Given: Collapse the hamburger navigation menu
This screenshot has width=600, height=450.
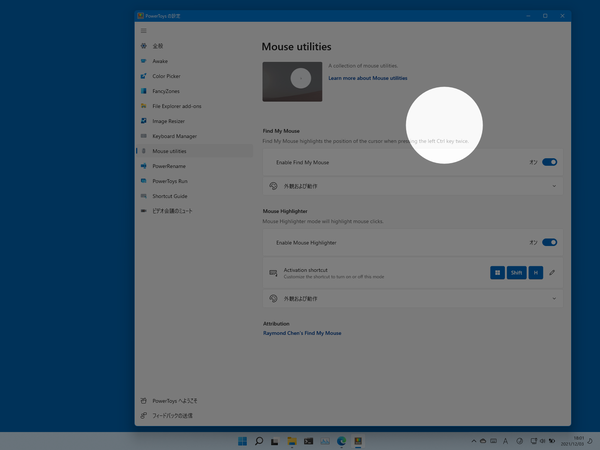Looking at the screenshot, I should click(144, 31).
